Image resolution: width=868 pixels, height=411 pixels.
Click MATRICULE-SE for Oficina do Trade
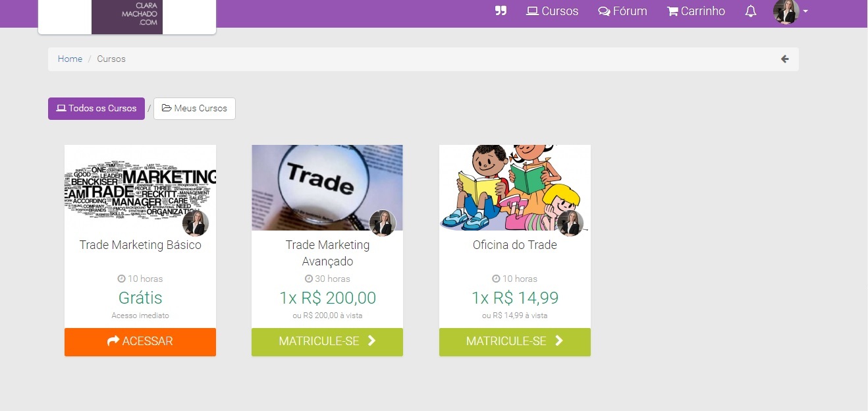tap(515, 342)
